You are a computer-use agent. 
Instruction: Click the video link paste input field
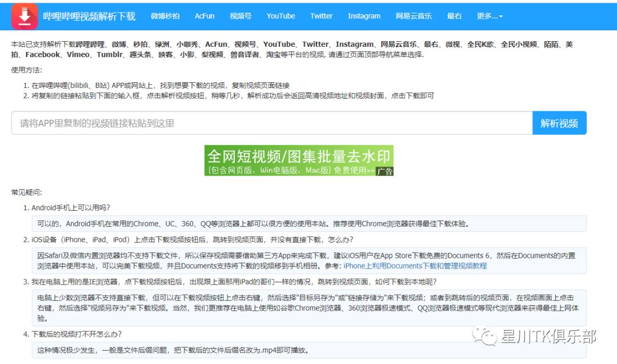[x=229, y=122]
